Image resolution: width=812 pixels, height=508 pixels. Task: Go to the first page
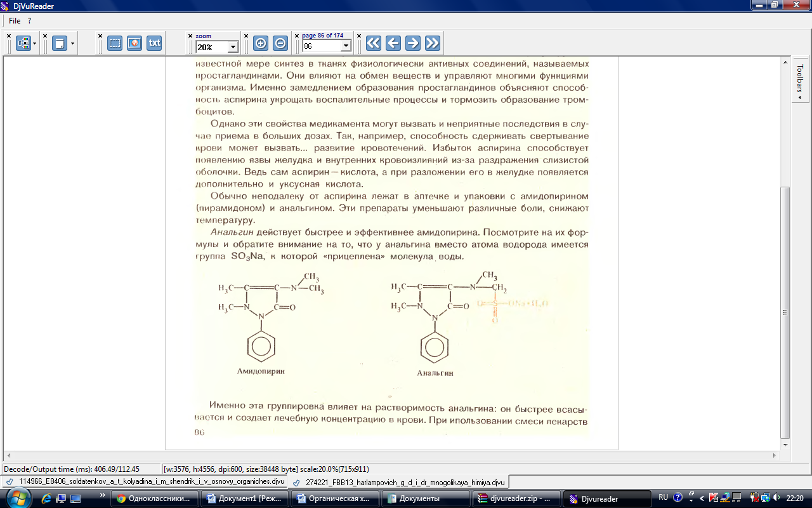(373, 43)
